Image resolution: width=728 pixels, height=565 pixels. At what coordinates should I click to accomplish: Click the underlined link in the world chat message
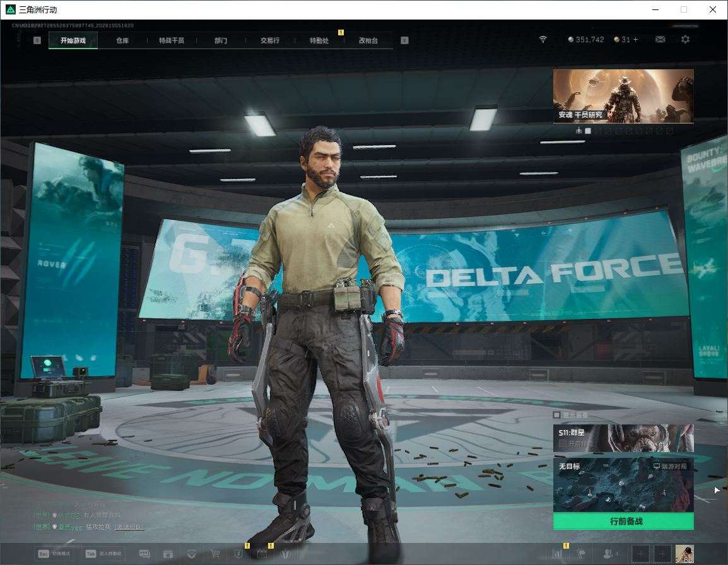pyautogui.click(x=129, y=527)
